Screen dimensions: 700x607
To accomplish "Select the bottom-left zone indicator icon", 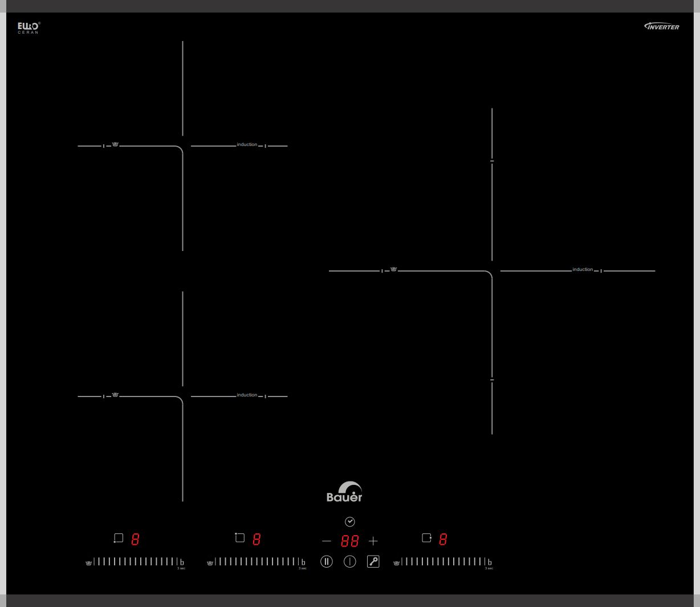I will pyautogui.click(x=119, y=538).
